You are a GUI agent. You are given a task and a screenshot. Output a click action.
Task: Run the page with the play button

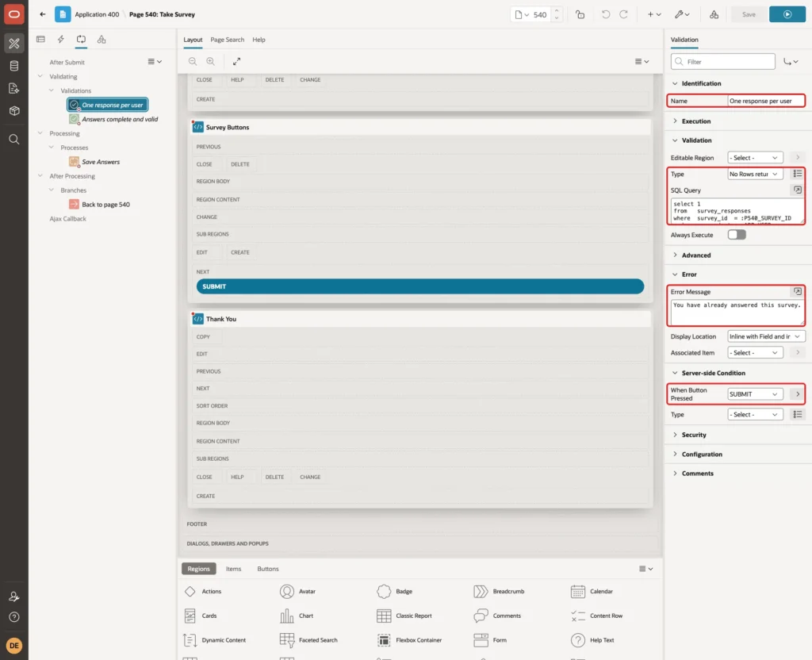pos(787,14)
